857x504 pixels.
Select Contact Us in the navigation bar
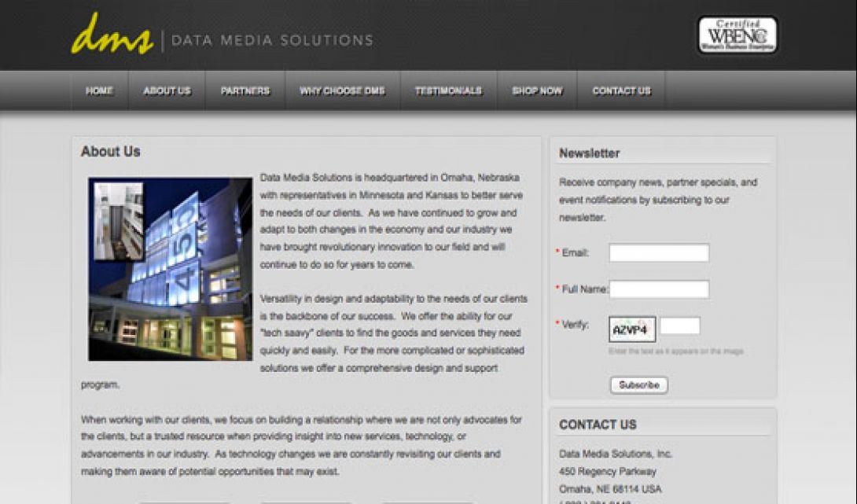click(621, 90)
